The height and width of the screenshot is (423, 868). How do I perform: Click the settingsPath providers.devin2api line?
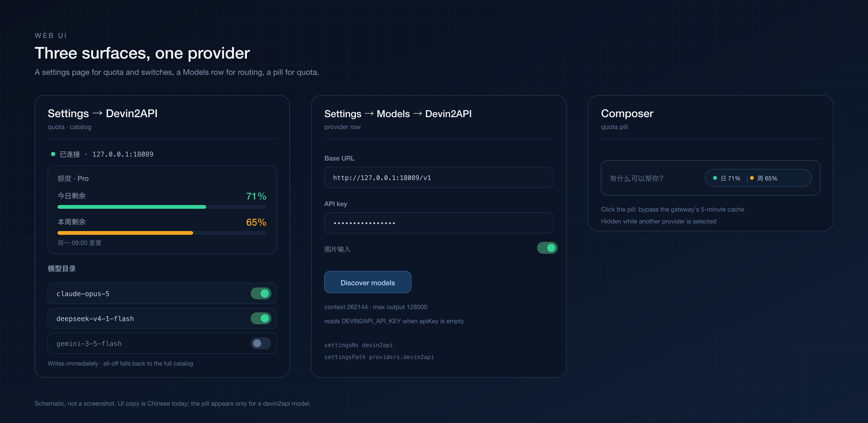click(x=379, y=357)
